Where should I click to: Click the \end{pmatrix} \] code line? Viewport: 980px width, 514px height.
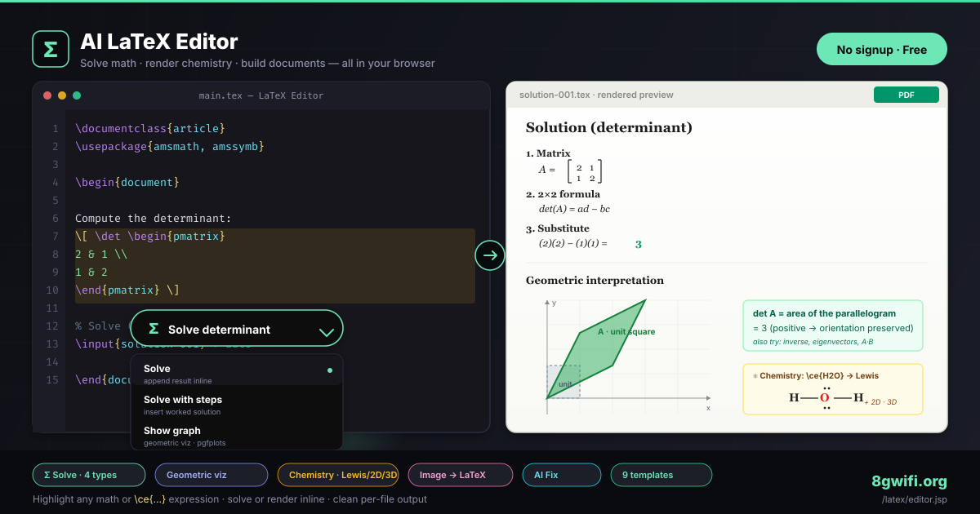click(127, 290)
